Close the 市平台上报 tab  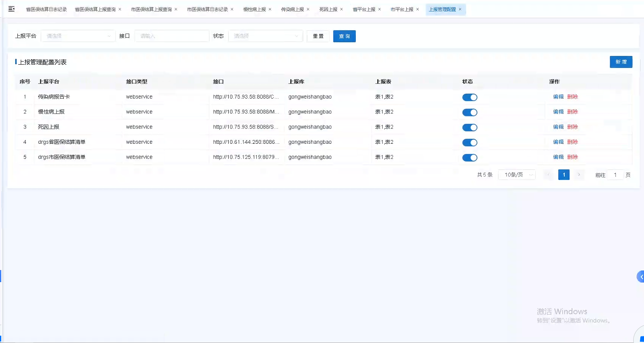tap(417, 9)
